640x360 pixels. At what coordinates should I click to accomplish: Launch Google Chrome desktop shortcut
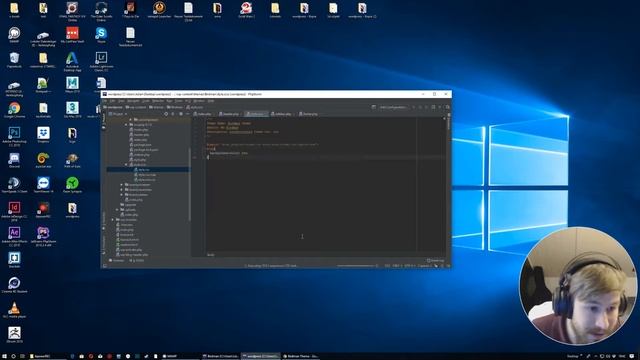point(14,109)
